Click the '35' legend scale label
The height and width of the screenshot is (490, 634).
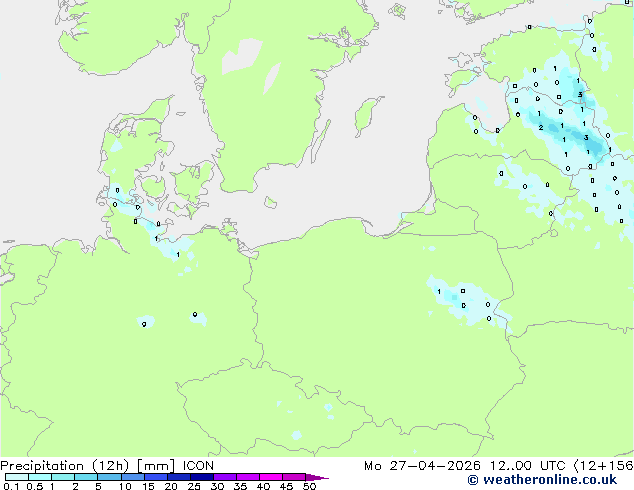coord(240,486)
